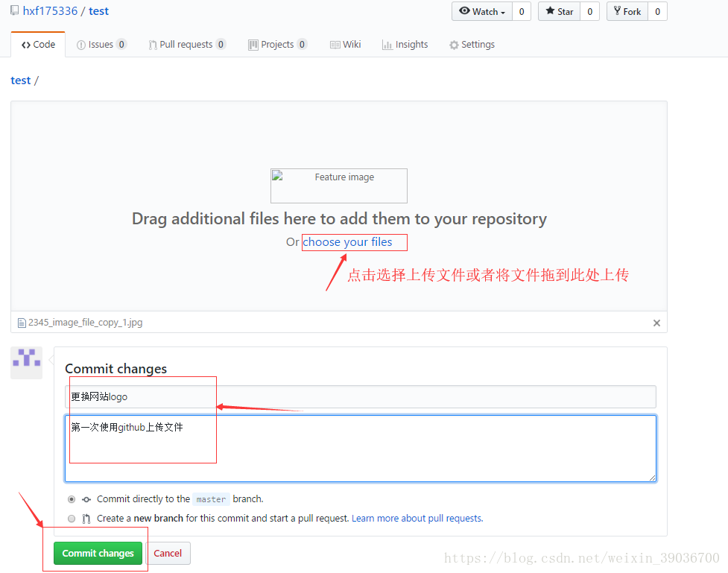Switch to the Issues tab
This screenshot has height=573, width=728.
tap(101, 45)
